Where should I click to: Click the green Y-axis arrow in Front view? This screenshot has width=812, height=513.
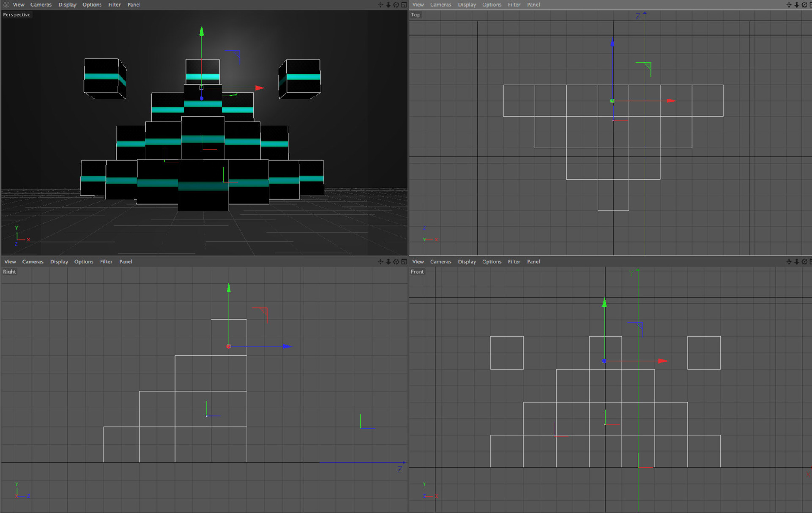tap(604, 302)
